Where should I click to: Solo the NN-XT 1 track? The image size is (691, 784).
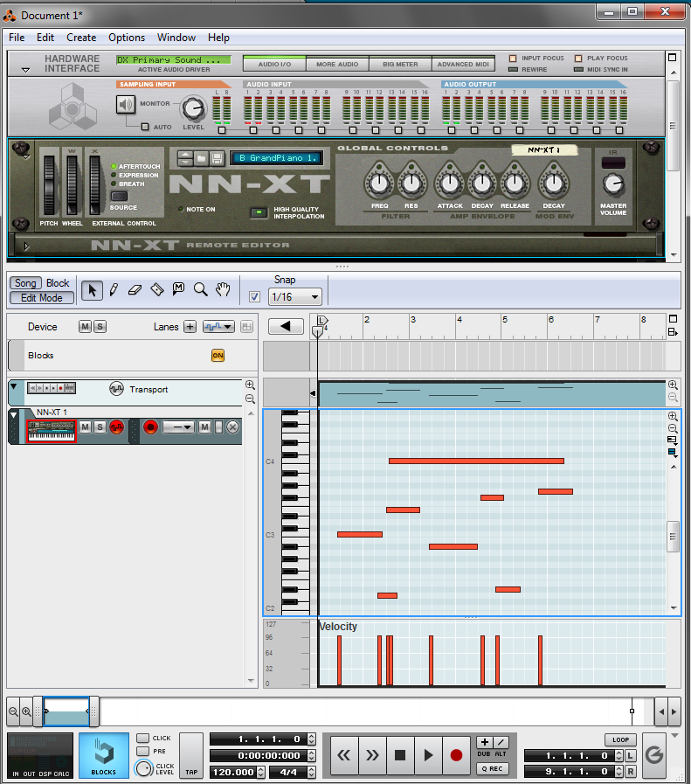click(100, 427)
